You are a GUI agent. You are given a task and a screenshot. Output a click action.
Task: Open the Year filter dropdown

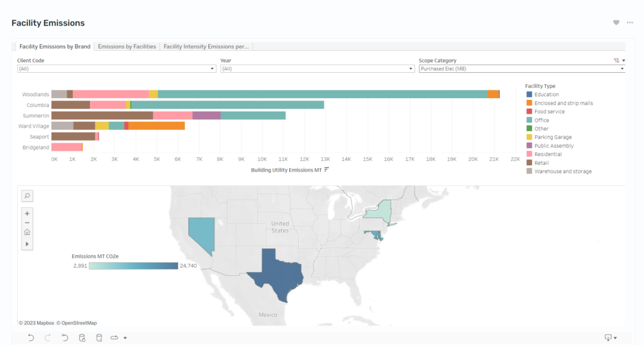point(318,68)
